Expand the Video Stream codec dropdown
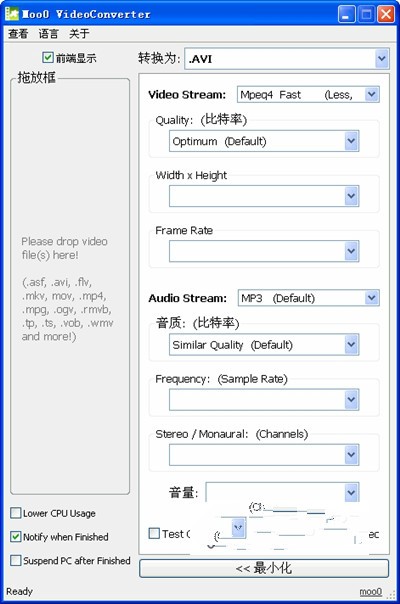Image resolution: width=400 pixels, height=604 pixels. click(371, 94)
